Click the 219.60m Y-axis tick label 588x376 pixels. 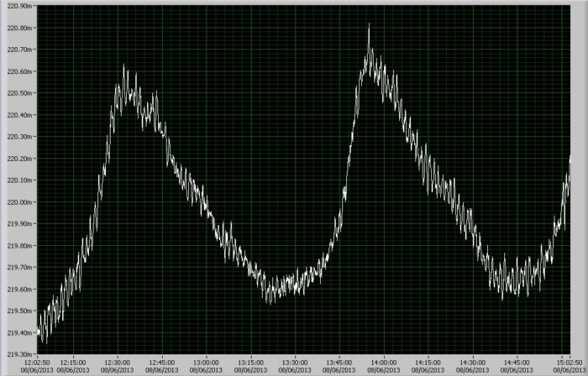point(18,290)
